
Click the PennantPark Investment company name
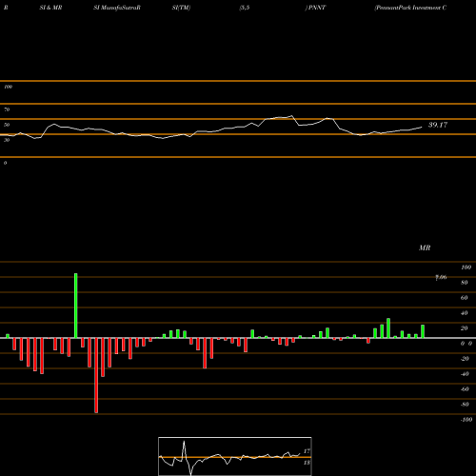(410, 8)
